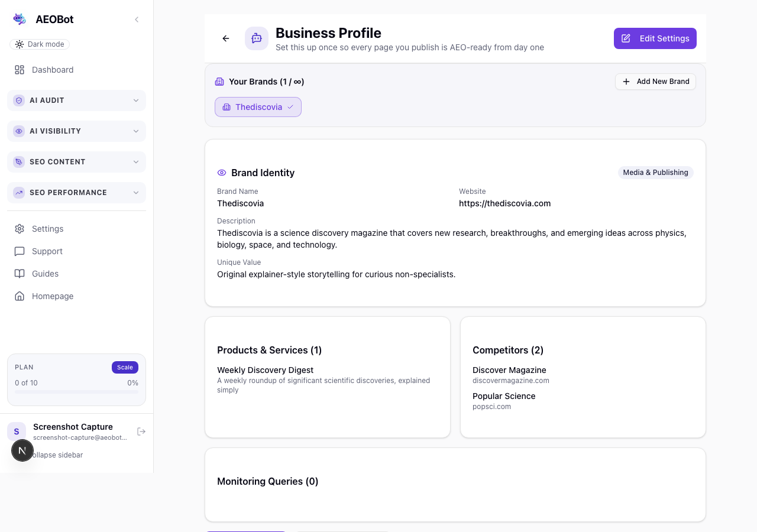
Task: Click the Media & Publishing tag
Action: click(x=656, y=173)
